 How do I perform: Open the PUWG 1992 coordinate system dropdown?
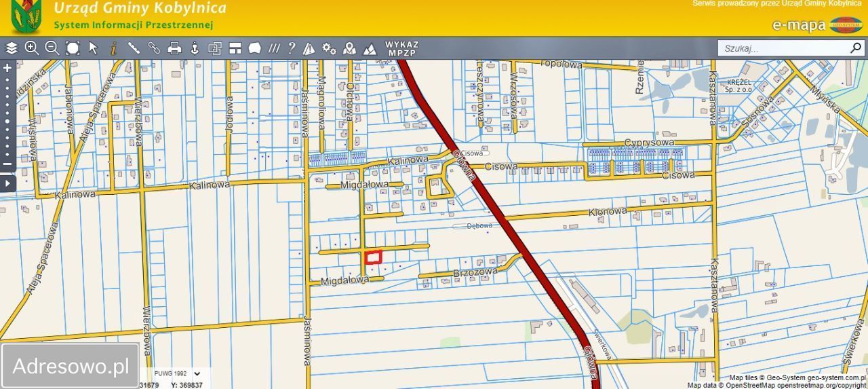click(x=178, y=373)
